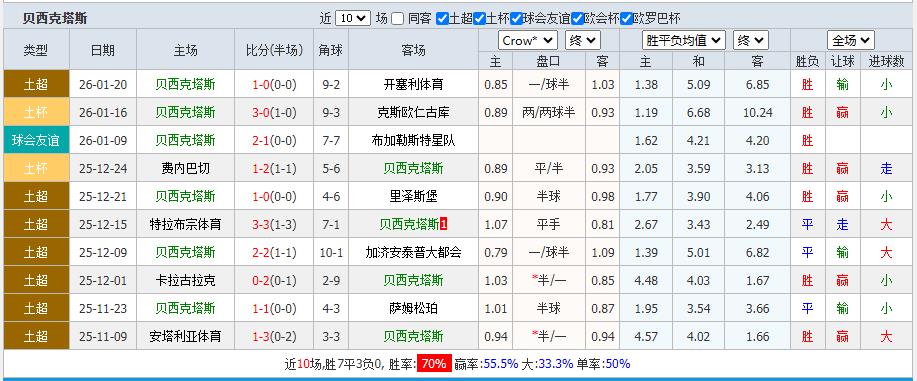This screenshot has height=381, width=917.
Task: Click the 3-3(1-3) score result
Action: (x=274, y=224)
